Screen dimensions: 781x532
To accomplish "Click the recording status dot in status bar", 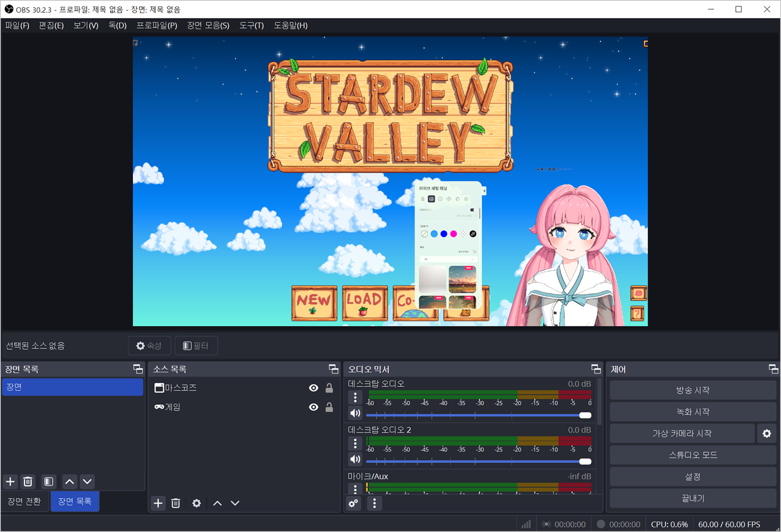I will (600, 524).
